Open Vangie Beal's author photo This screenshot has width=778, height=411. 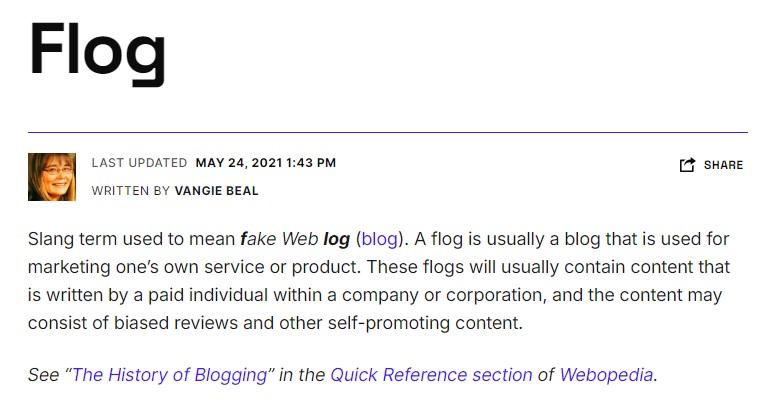pos(52,177)
